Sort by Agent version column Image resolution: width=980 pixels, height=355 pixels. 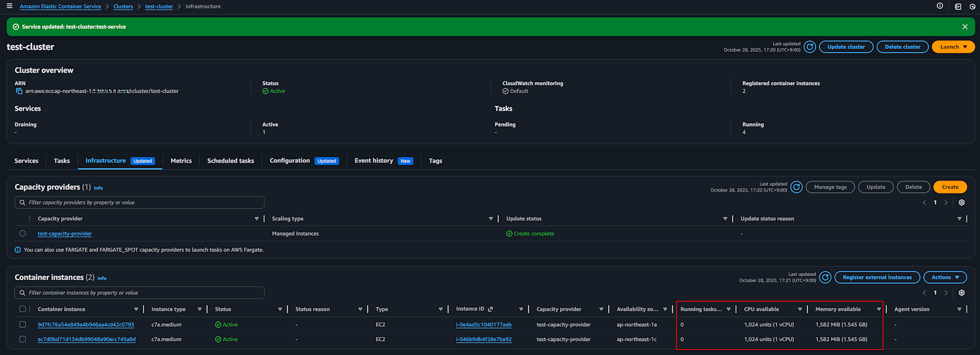point(959,309)
